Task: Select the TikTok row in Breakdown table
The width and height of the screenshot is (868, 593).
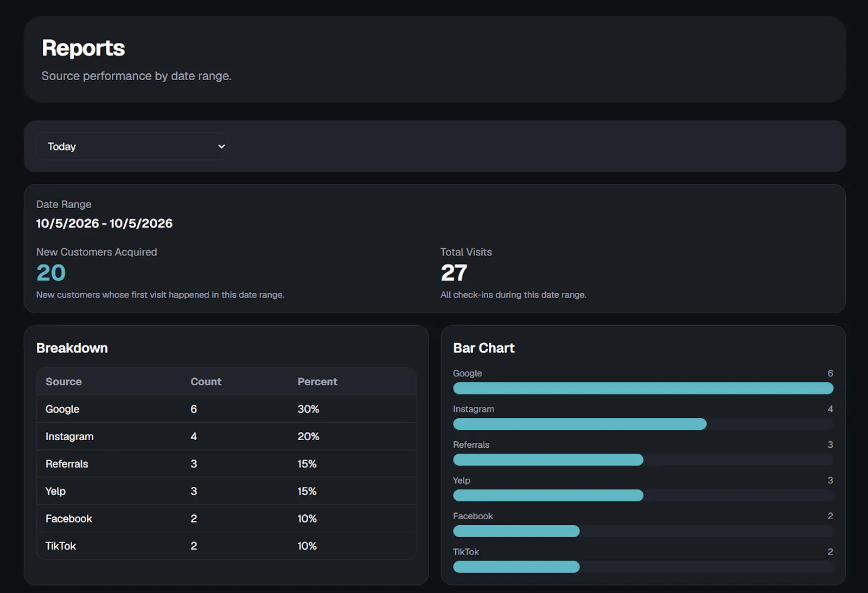Action: [x=226, y=546]
